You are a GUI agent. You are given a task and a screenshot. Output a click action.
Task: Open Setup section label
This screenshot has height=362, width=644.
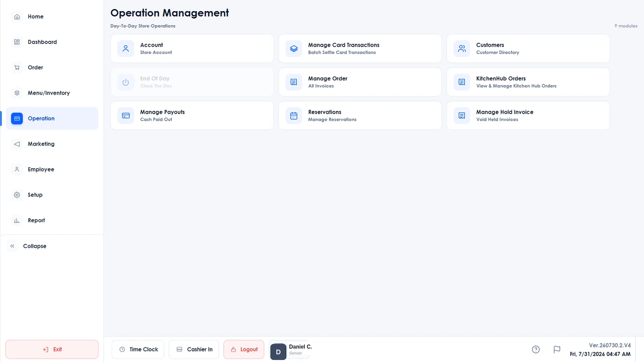[35, 195]
